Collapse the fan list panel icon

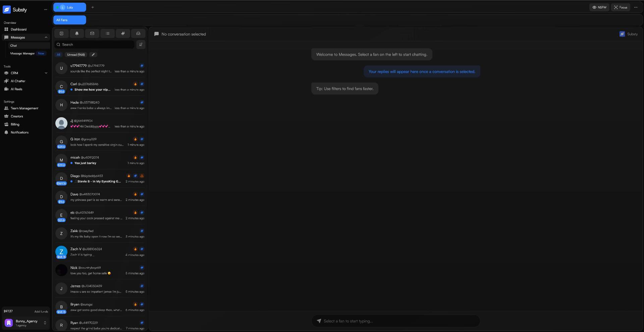[61, 34]
